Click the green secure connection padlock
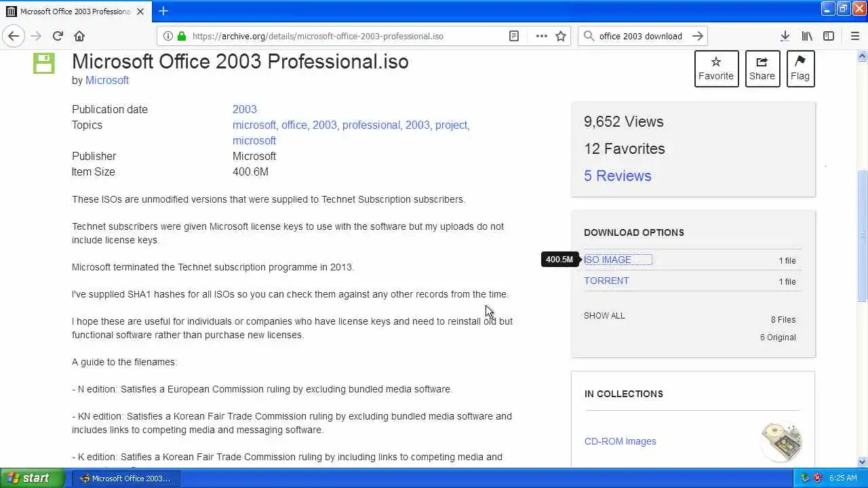This screenshot has width=868, height=488. [x=181, y=36]
